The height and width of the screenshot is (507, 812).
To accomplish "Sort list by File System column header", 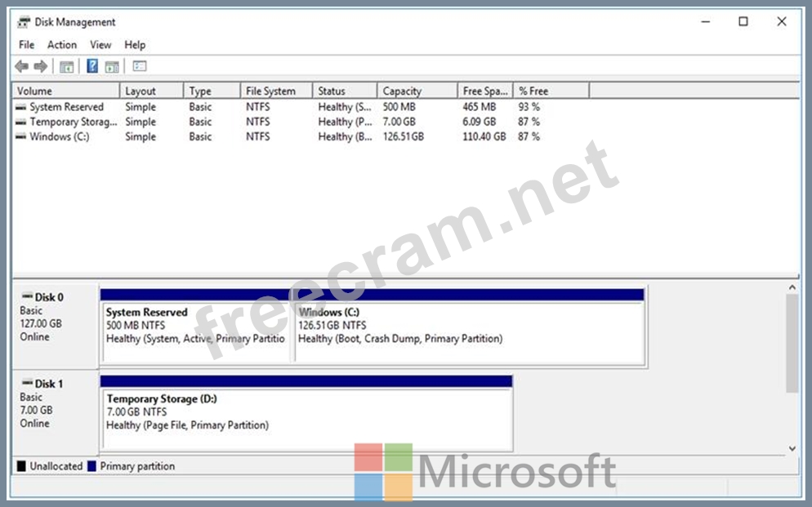I will click(x=270, y=91).
